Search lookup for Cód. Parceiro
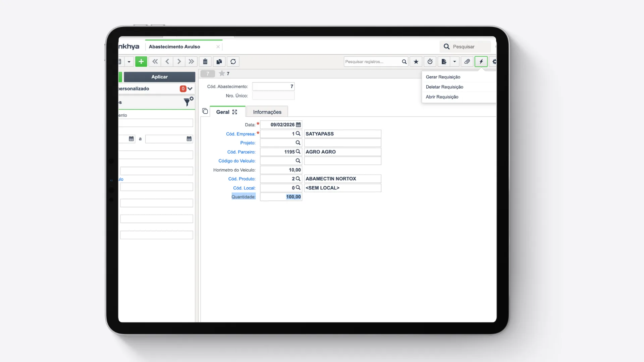 pyautogui.click(x=298, y=152)
